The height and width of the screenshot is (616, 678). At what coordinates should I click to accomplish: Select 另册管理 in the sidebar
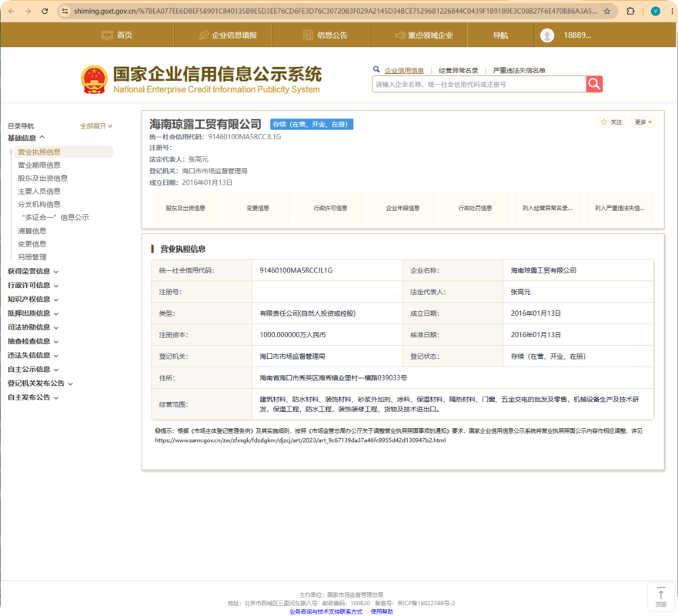(x=32, y=257)
